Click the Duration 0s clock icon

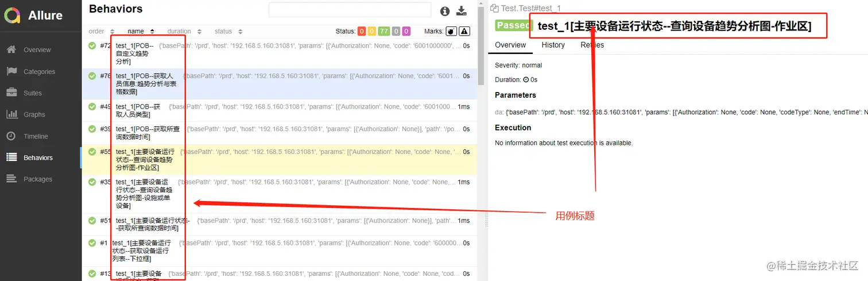pos(526,80)
